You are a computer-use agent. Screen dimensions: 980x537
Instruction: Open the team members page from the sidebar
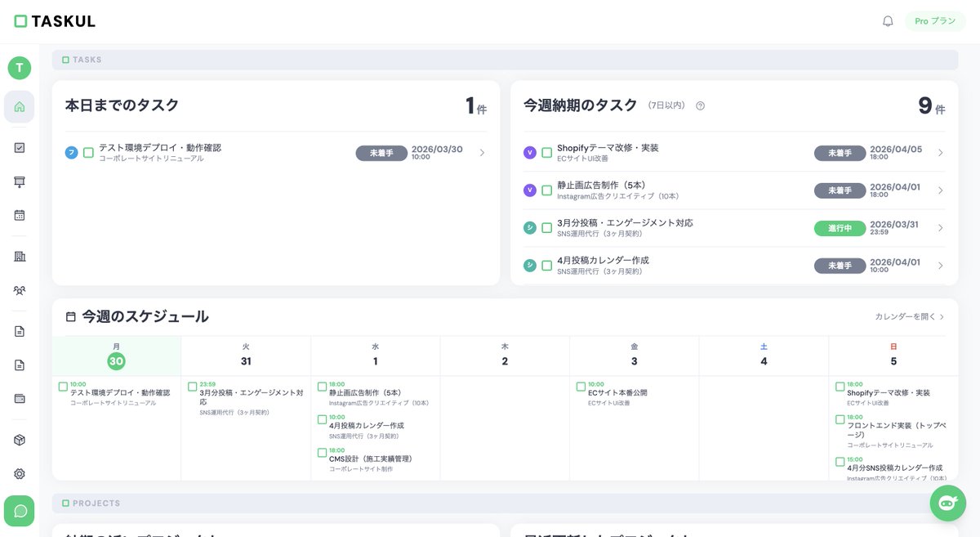coord(18,289)
